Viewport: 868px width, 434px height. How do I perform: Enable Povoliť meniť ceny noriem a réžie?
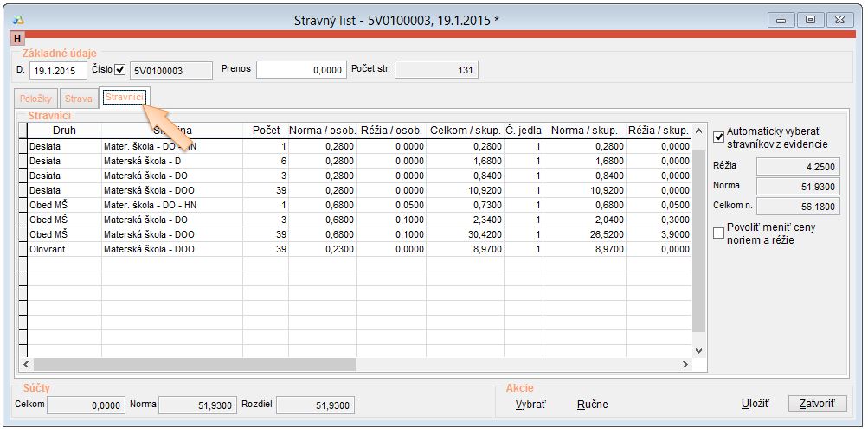click(718, 233)
